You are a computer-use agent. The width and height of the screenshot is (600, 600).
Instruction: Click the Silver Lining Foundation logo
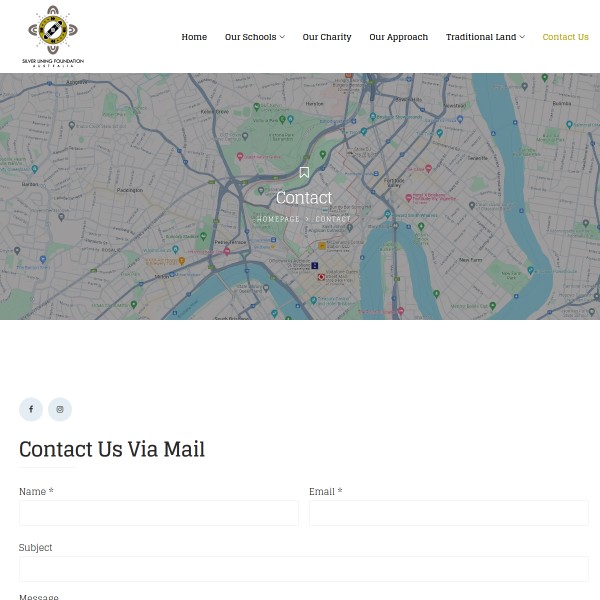[x=53, y=36]
